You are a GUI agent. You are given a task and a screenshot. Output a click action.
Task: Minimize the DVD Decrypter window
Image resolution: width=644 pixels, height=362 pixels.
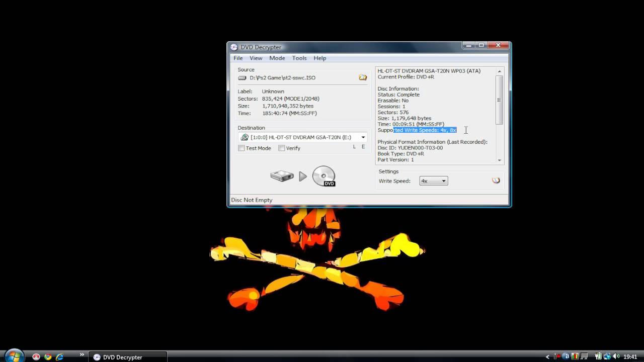point(469,45)
